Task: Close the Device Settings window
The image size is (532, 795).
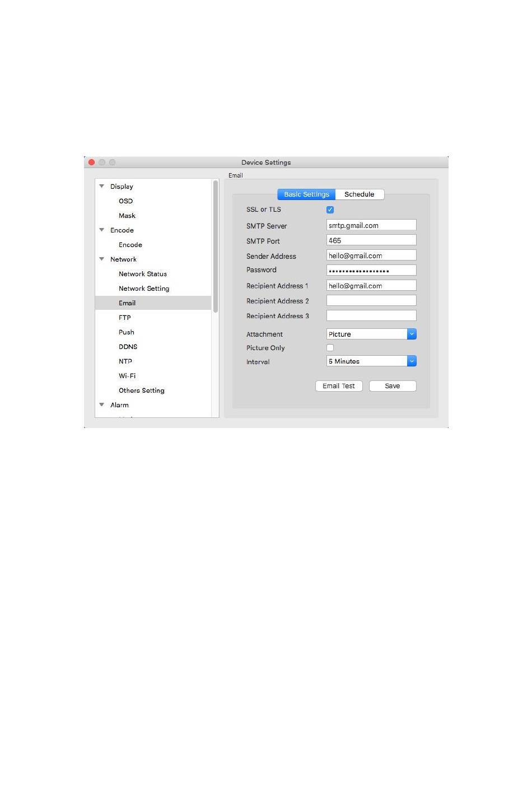Action: pyautogui.click(x=92, y=162)
